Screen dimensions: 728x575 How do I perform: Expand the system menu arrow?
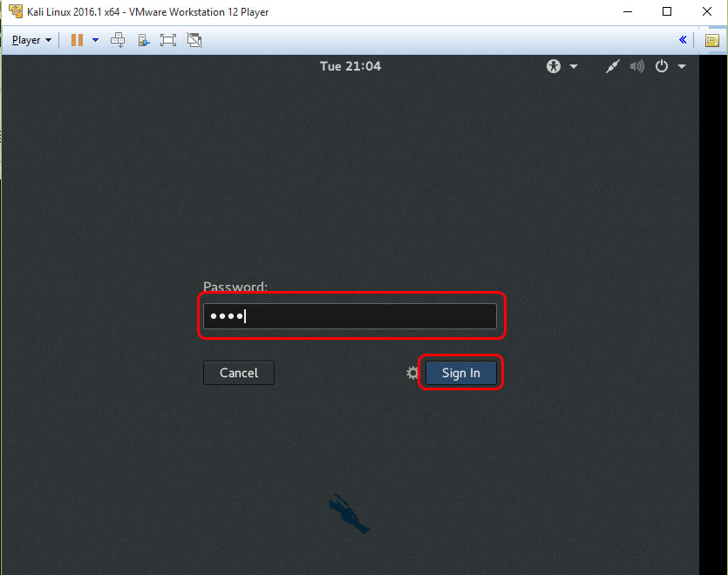[682, 66]
